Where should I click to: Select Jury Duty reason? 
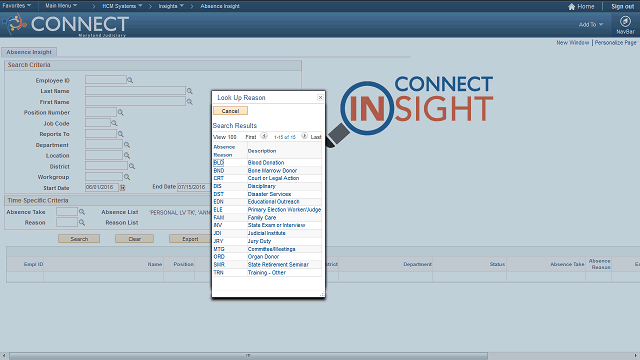[260, 241]
